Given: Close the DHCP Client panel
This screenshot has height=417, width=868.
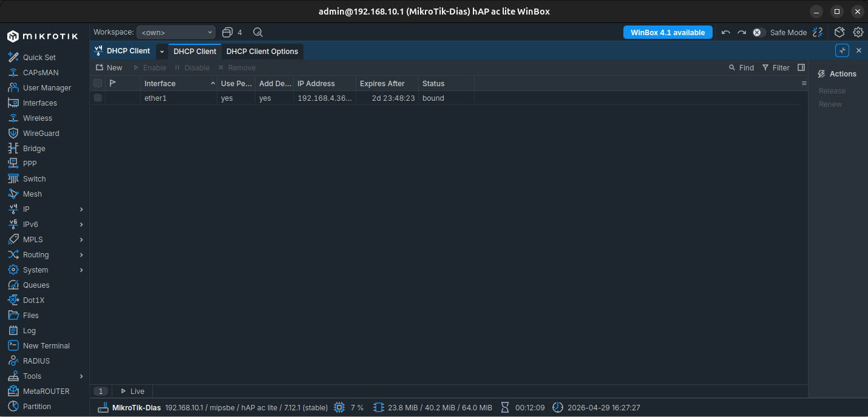Looking at the screenshot, I should pos(858,50).
